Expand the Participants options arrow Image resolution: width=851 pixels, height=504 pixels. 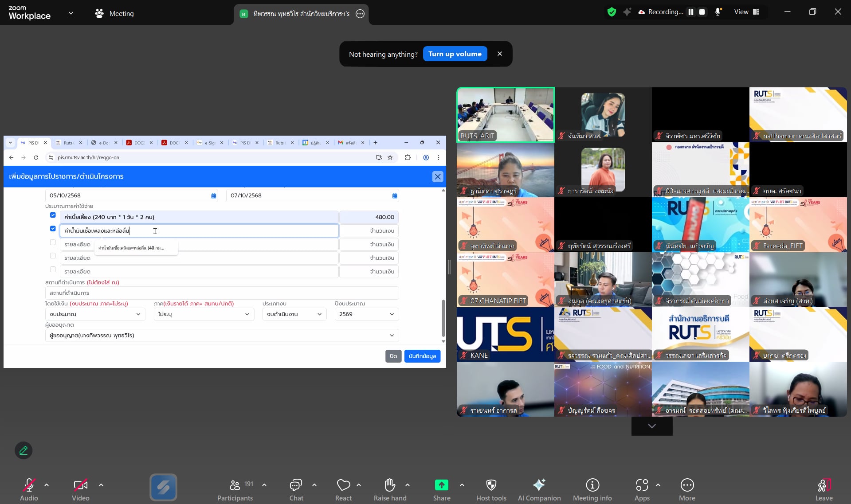point(264,485)
